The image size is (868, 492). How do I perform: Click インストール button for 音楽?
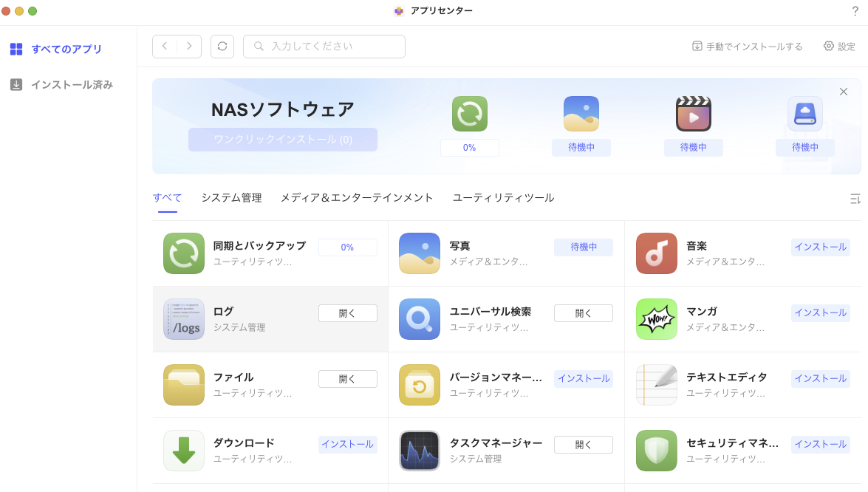pyautogui.click(x=820, y=247)
